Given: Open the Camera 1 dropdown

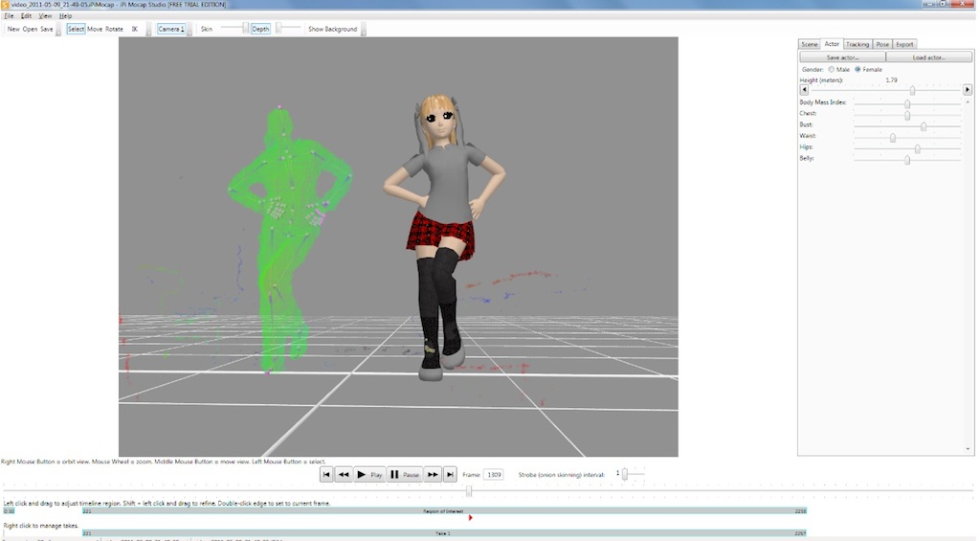Looking at the screenshot, I should tap(171, 29).
